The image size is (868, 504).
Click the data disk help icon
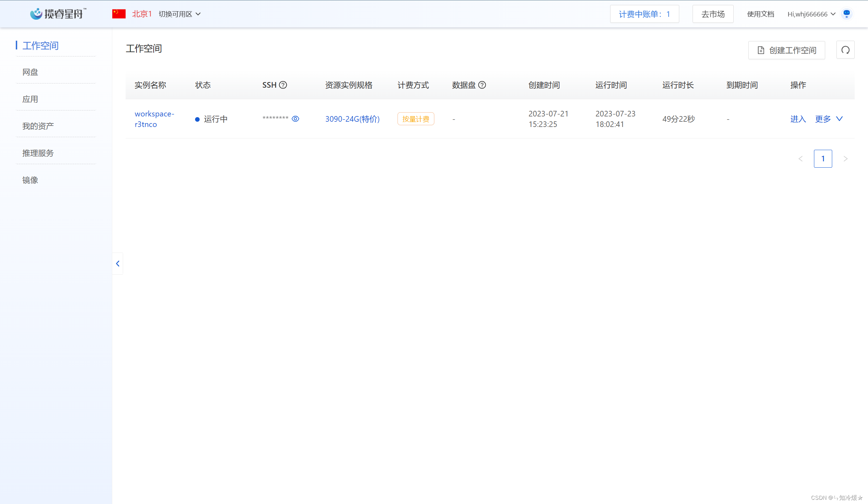[482, 85]
